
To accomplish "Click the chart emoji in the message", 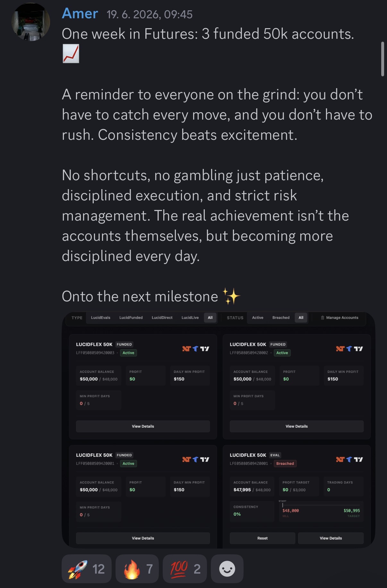I will [x=71, y=54].
